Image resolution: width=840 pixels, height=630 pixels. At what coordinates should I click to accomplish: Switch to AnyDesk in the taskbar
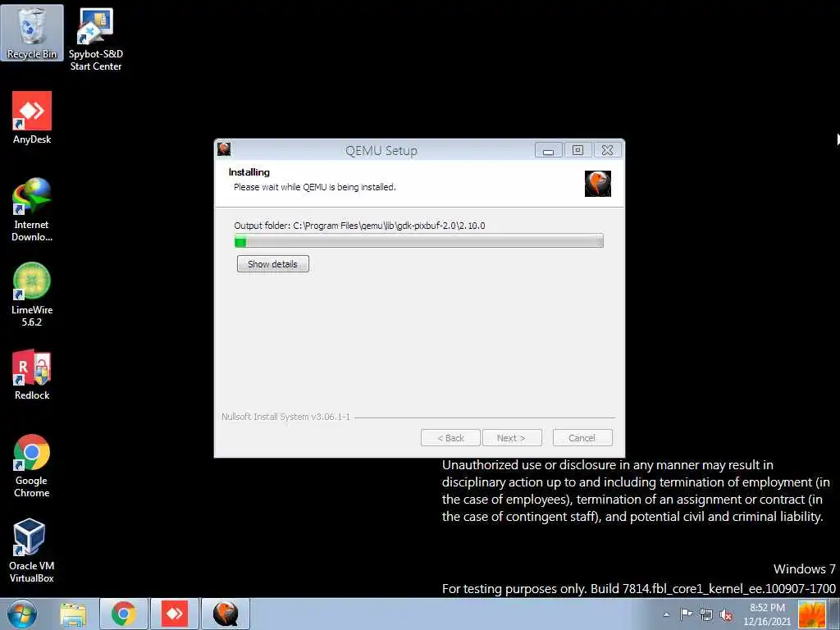(x=174, y=614)
